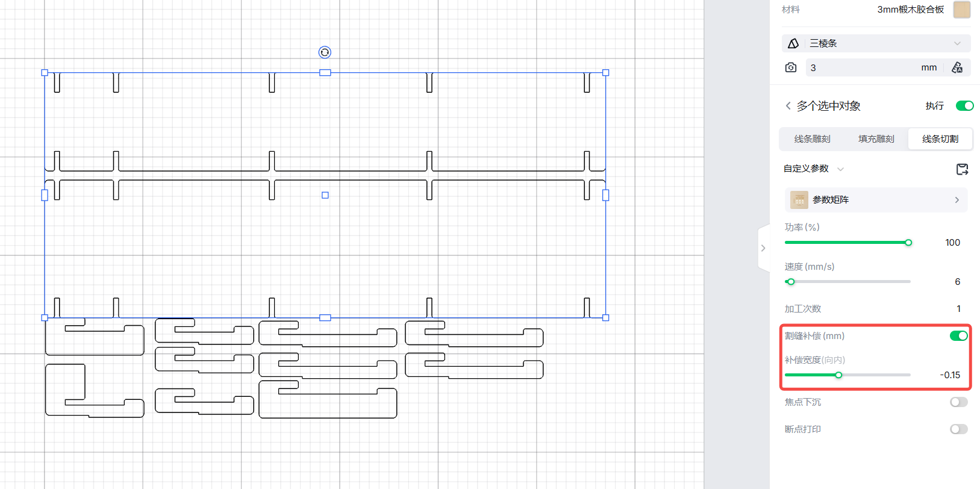Click the 功率 power slider track

[846, 243]
